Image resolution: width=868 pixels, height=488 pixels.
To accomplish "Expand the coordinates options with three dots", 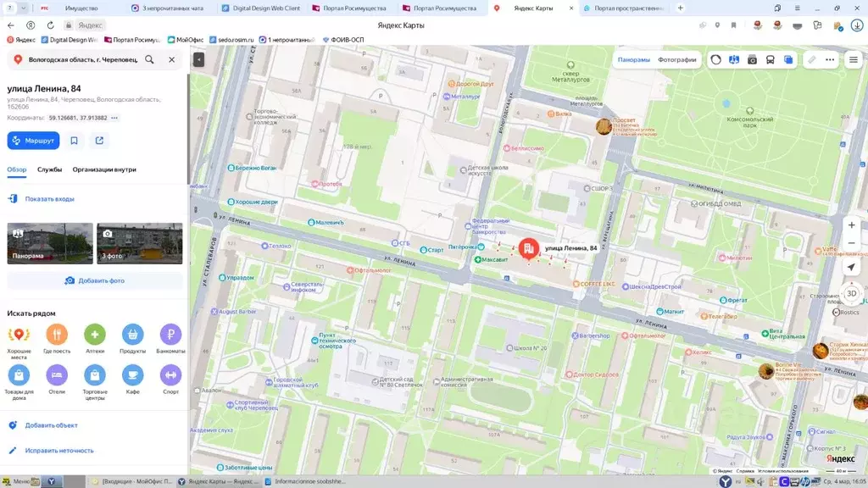I will point(114,118).
